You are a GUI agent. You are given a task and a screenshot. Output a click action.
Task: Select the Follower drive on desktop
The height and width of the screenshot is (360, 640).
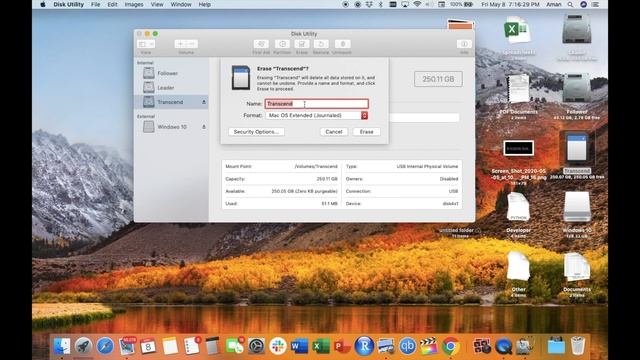(577, 89)
